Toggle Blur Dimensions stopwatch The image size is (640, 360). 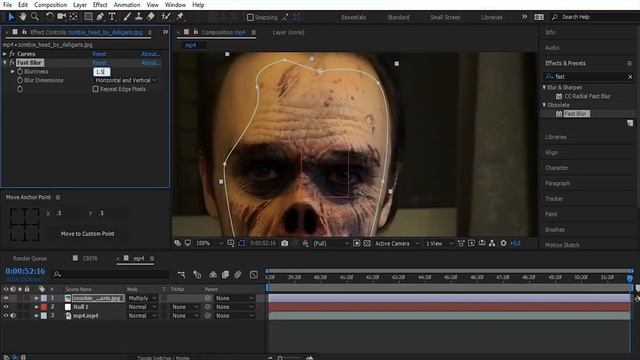tap(20, 80)
